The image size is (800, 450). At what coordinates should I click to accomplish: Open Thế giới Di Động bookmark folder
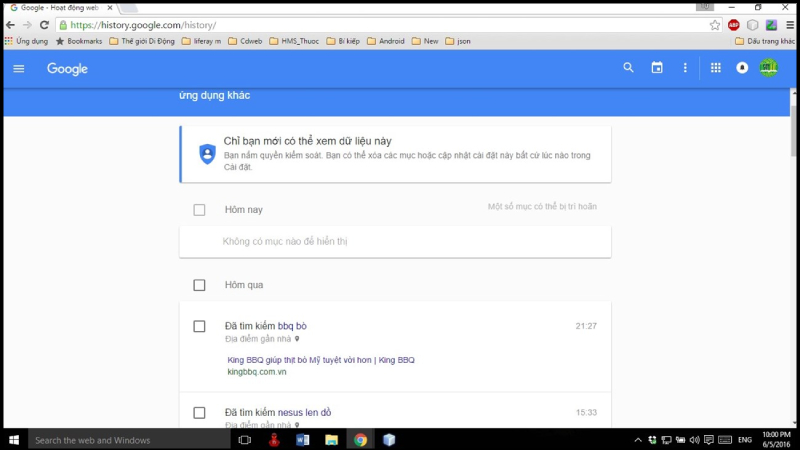[142, 41]
